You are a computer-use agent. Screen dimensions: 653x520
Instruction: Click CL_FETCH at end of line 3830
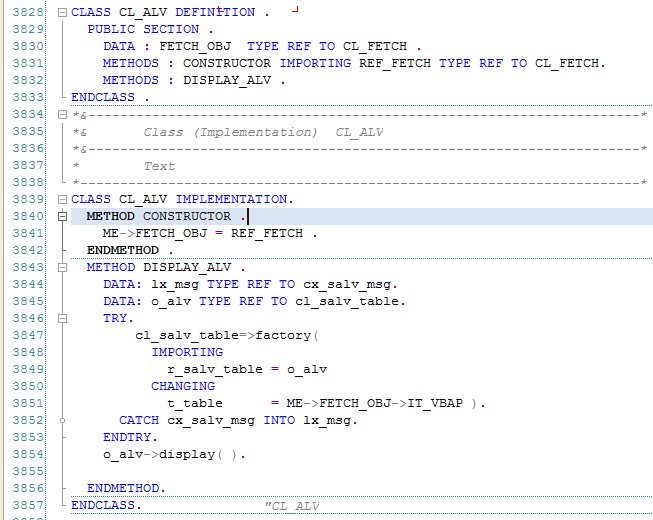(x=375, y=47)
